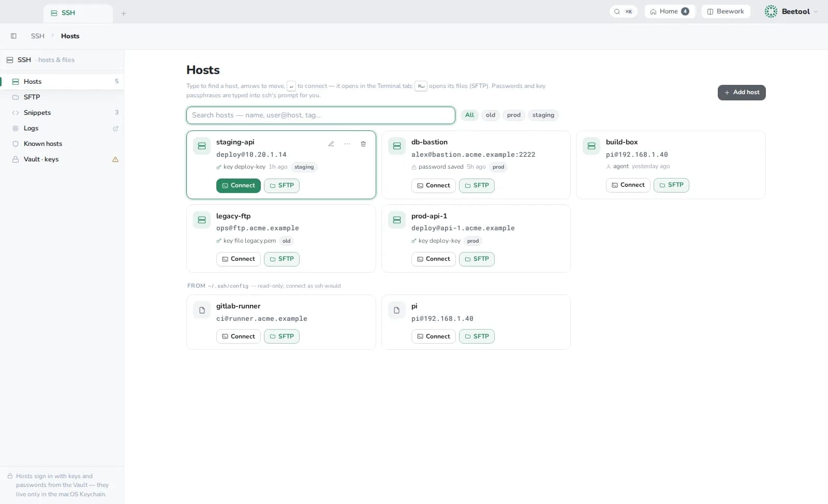The image size is (828, 504).
Task: Click the Vault warning triangle icon
Action: (115, 159)
